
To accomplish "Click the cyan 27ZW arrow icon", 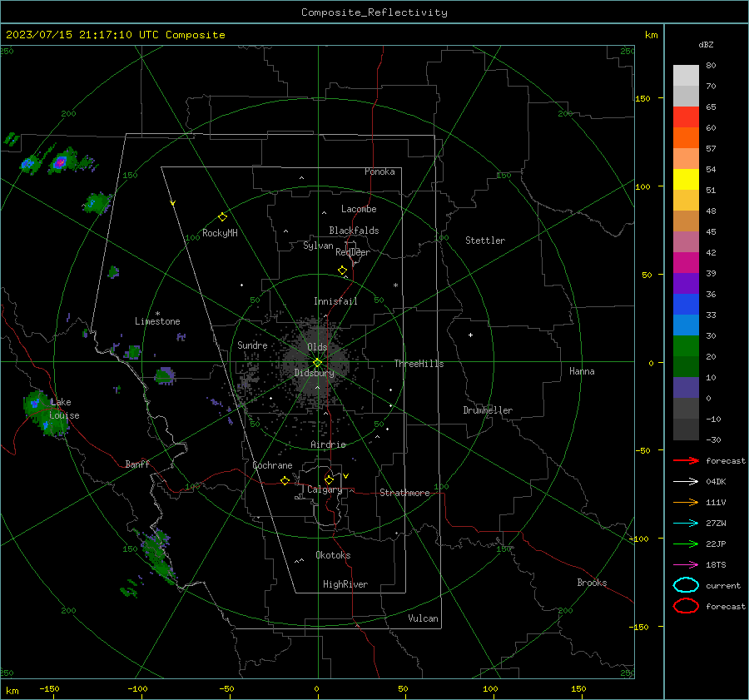I will 686,524.
